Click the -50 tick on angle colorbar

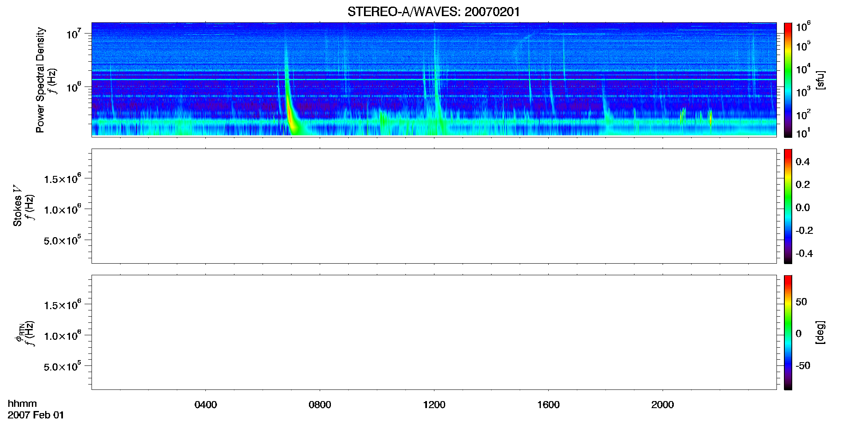[x=803, y=365]
